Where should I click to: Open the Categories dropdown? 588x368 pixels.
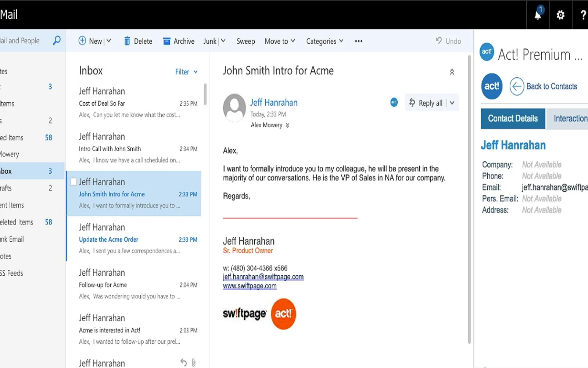tap(325, 41)
